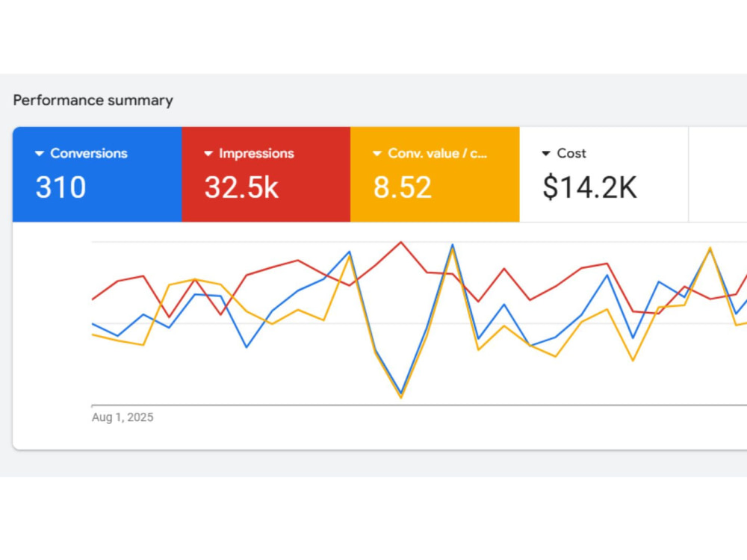Screen dimensions: 747x560
Task: Open the Impressions metric dropdown arrow
Action: 208,153
